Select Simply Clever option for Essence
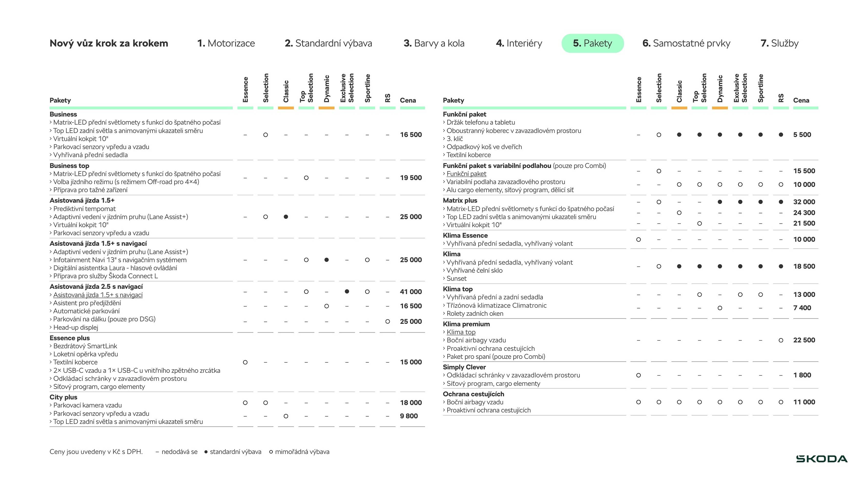The image size is (868, 488). click(639, 375)
